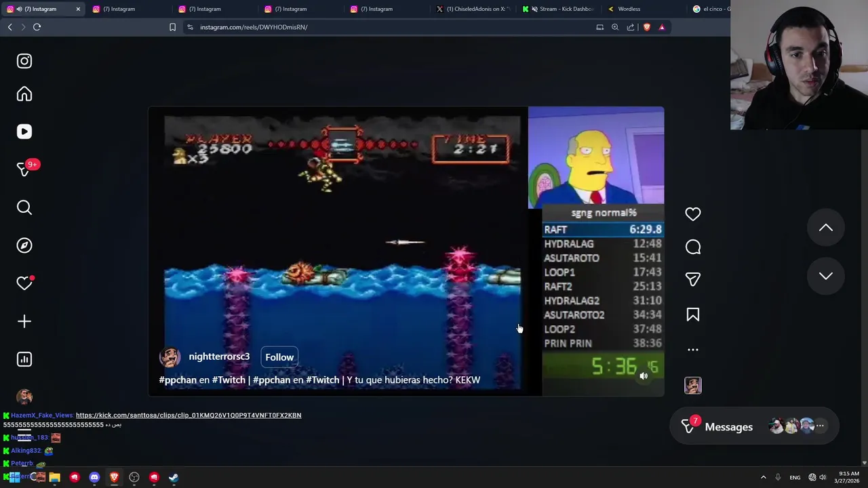Share the reel via paper-plane icon
Screen dimensions: 868x488
pyautogui.click(x=693, y=279)
